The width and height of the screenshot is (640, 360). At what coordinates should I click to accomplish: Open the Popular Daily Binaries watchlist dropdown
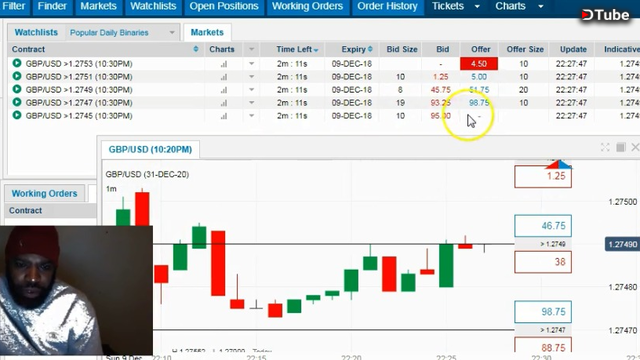(x=172, y=33)
